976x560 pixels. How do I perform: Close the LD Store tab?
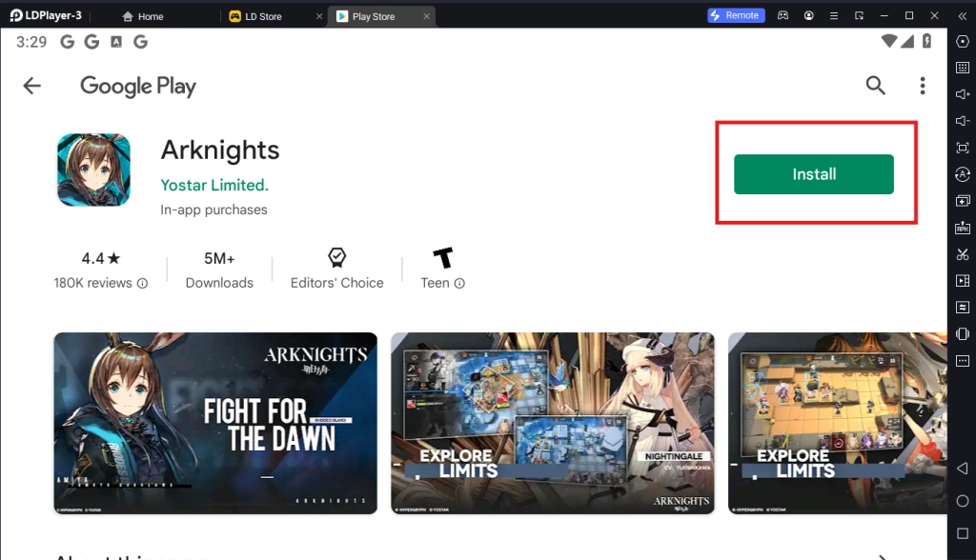(319, 16)
